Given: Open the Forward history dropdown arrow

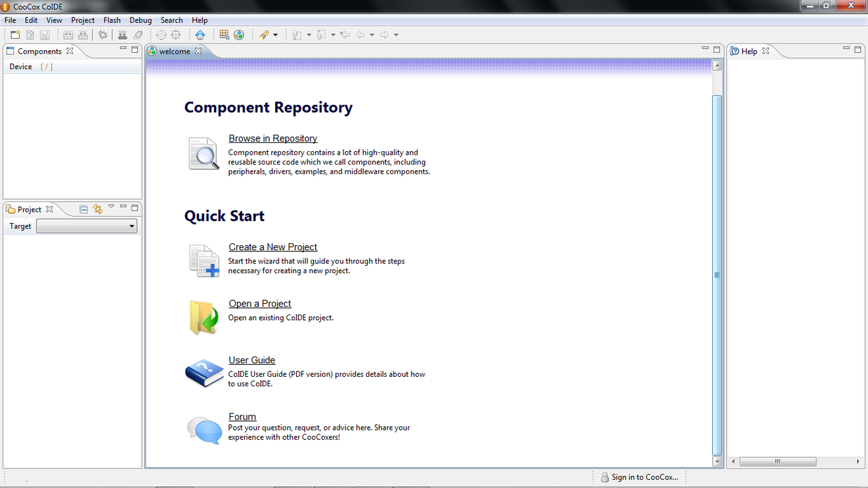Looking at the screenshot, I should (x=396, y=35).
